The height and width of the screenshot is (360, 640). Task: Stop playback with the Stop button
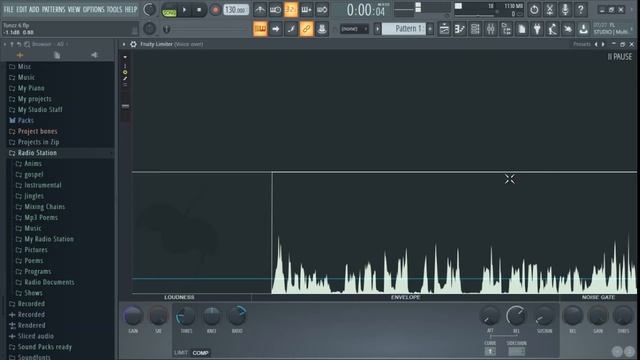(199, 10)
